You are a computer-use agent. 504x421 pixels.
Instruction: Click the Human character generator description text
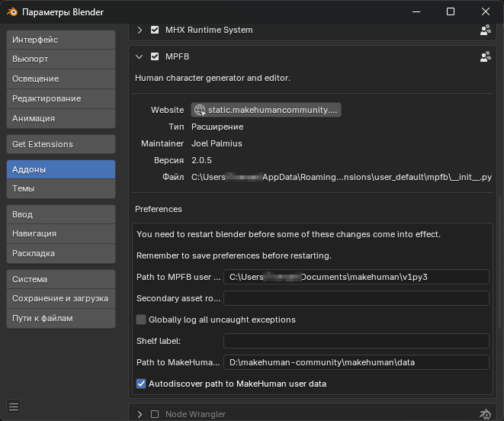[x=213, y=78]
